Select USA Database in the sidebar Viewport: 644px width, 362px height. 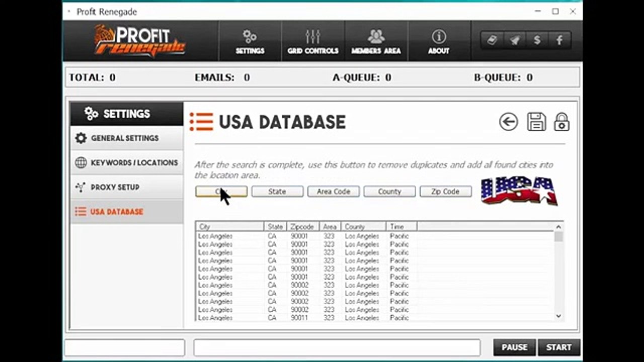click(x=127, y=212)
